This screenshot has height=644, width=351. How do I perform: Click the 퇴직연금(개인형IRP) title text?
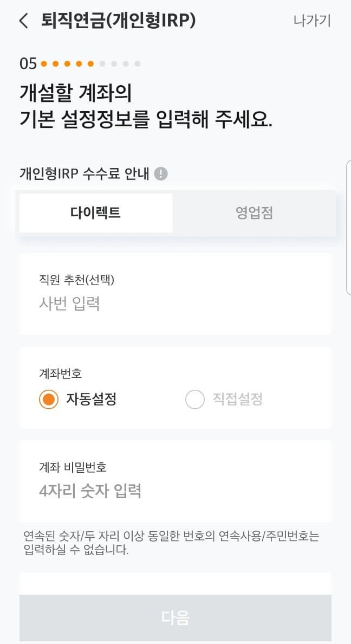pyautogui.click(x=119, y=21)
